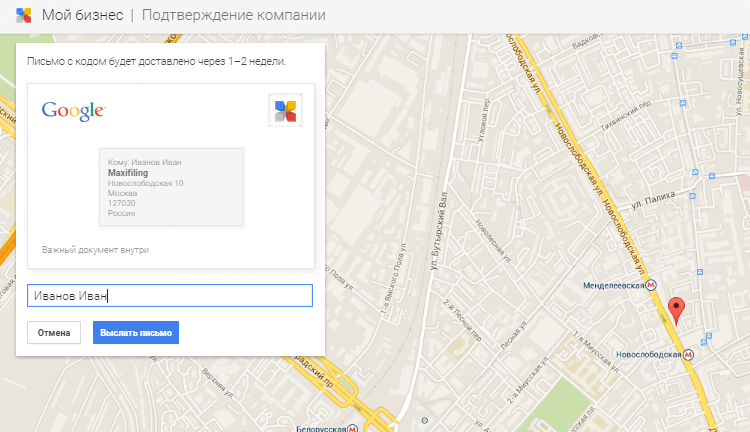750x432 pixels.
Task: Click the postal code 127030 on envelope
Action: [121, 203]
